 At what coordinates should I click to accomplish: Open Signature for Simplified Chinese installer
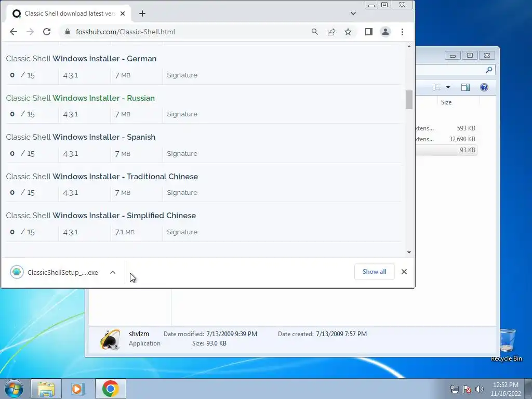[182, 232]
